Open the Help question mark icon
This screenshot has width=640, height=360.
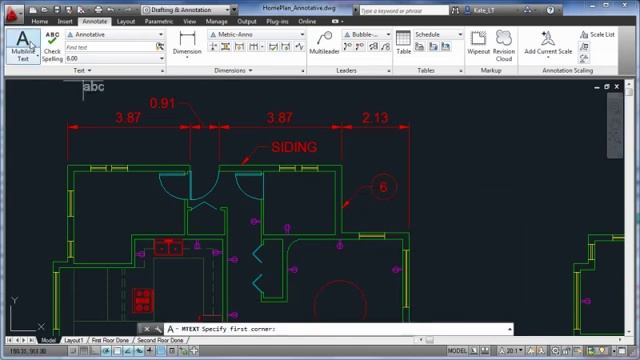coord(550,10)
